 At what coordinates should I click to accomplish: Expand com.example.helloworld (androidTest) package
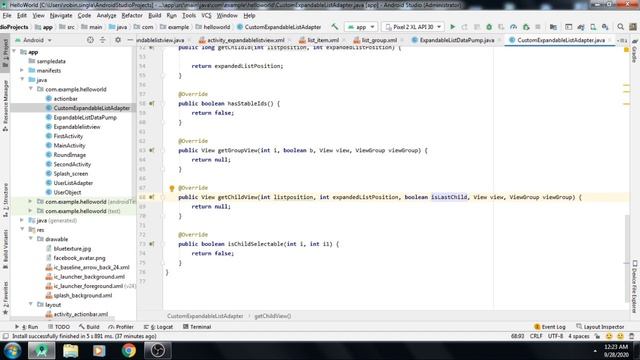click(31, 202)
